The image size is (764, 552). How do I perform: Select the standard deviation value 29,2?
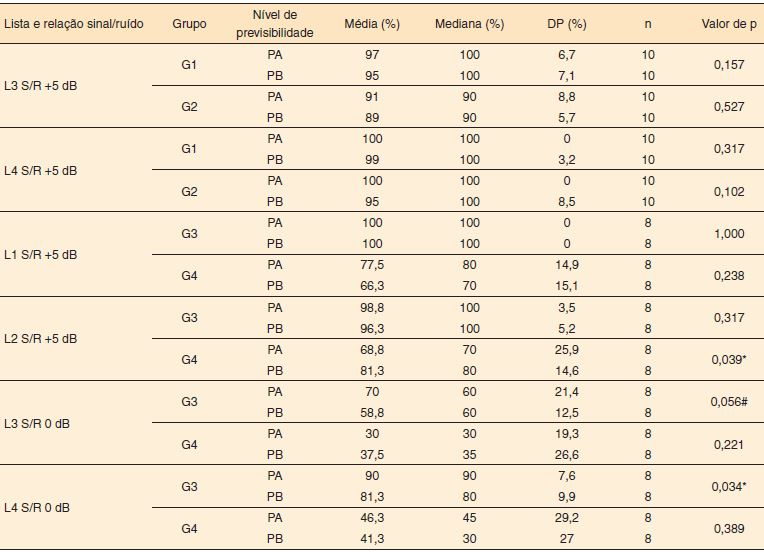pos(571,517)
